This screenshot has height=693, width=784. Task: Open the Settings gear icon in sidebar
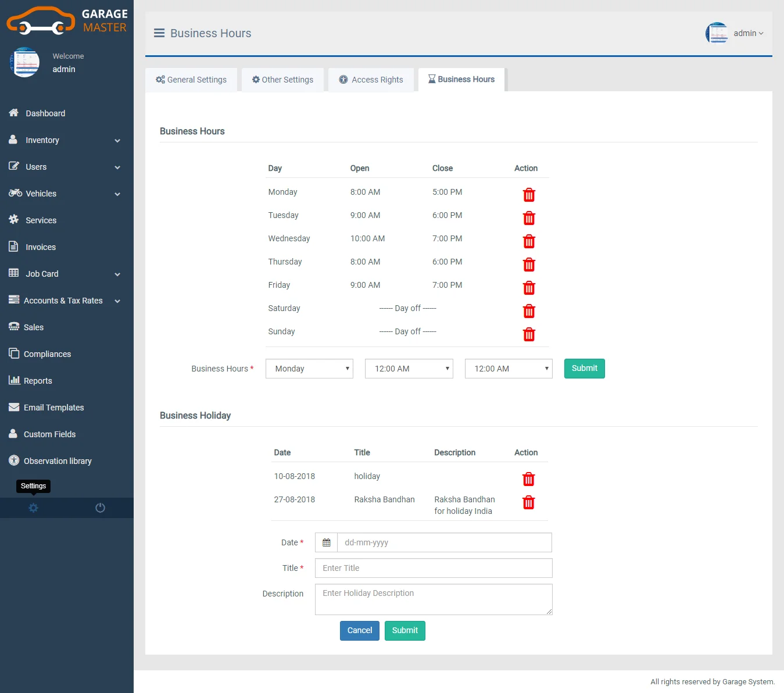pos(33,508)
